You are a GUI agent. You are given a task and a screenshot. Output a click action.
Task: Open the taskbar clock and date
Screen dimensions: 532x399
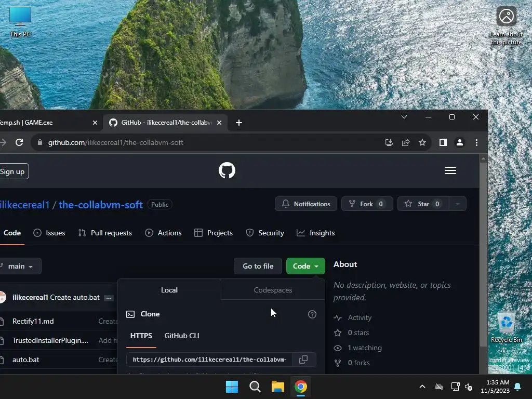click(x=495, y=387)
